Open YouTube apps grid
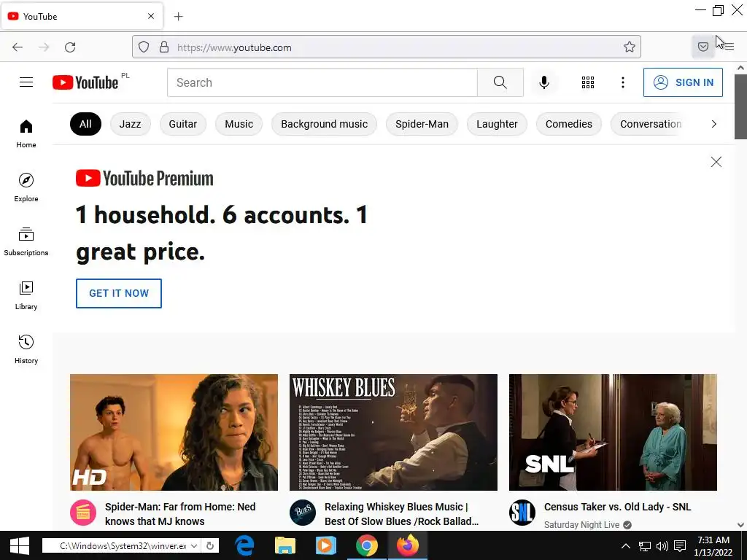 pyautogui.click(x=588, y=82)
